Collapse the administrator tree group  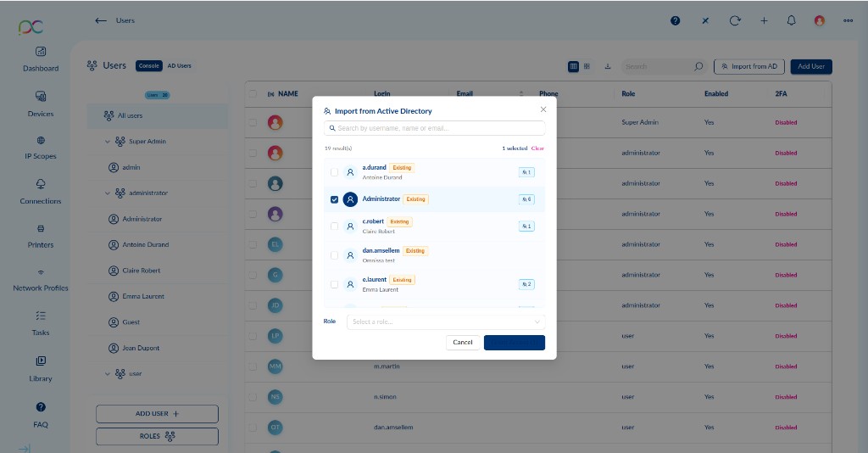tap(108, 193)
